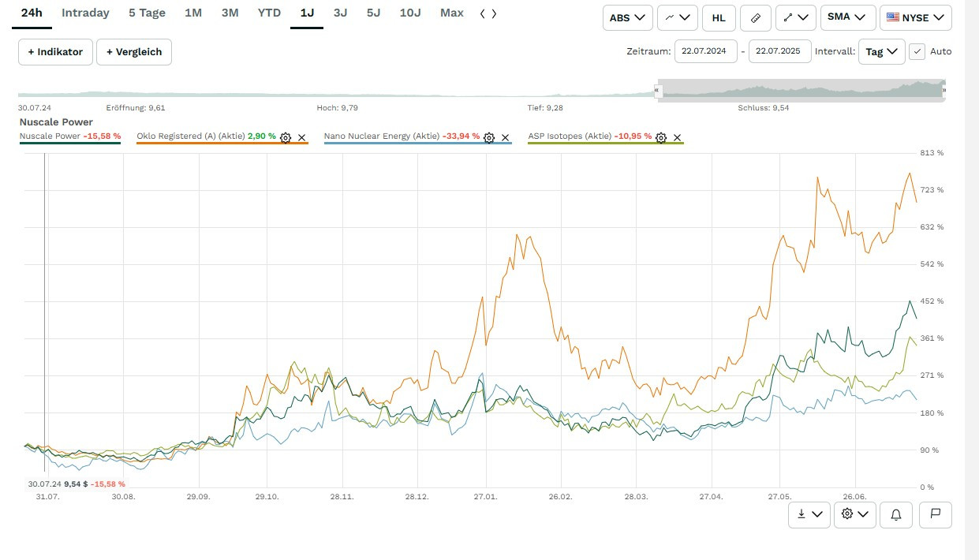This screenshot has height=560, width=979.
Task: Click the 452 % axis label
Action: tap(931, 301)
